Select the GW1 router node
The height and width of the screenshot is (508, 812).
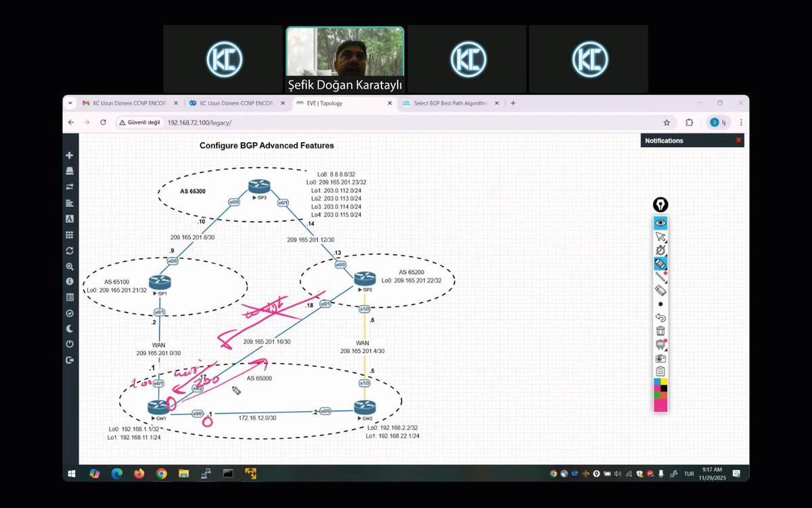[x=158, y=406]
